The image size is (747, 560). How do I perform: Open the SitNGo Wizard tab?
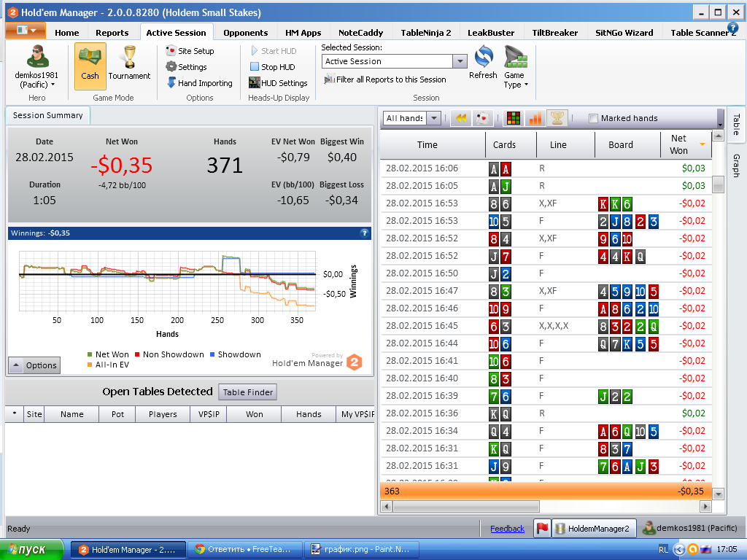(624, 32)
